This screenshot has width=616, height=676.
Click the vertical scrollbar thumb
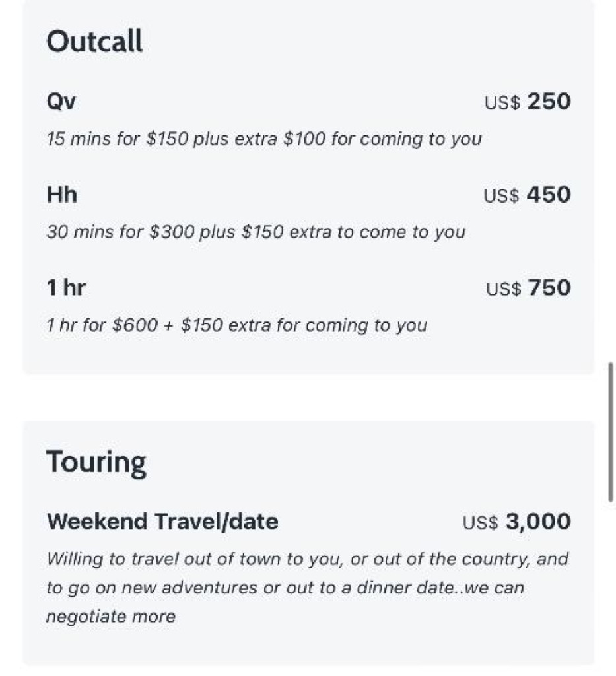point(611,432)
